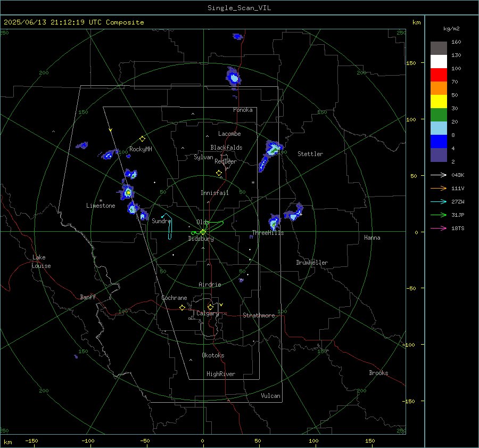The height and width of the screenshot is (448, 479).
Task: Click the storm cell directly above ThreeHills label
Action: (274, 222)
